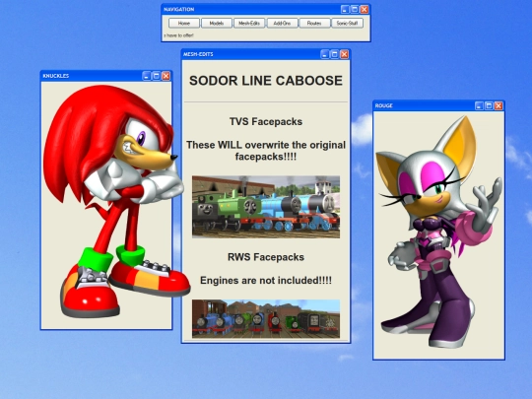Minimize the Navigation window

coord(345,9)
